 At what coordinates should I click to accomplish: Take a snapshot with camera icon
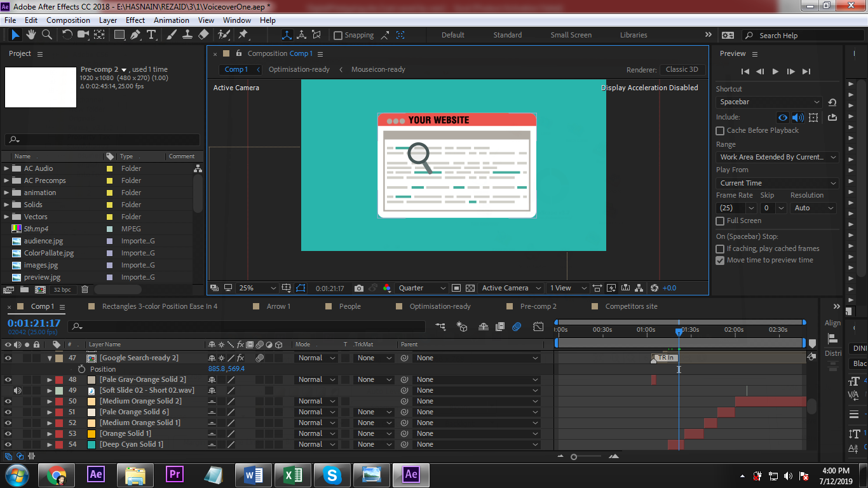pos(359,288)
